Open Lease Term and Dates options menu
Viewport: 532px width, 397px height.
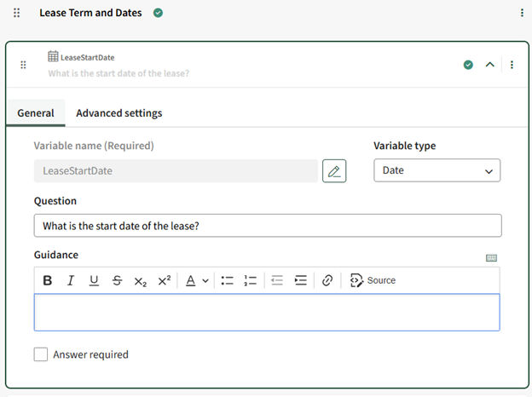(522, 13)
